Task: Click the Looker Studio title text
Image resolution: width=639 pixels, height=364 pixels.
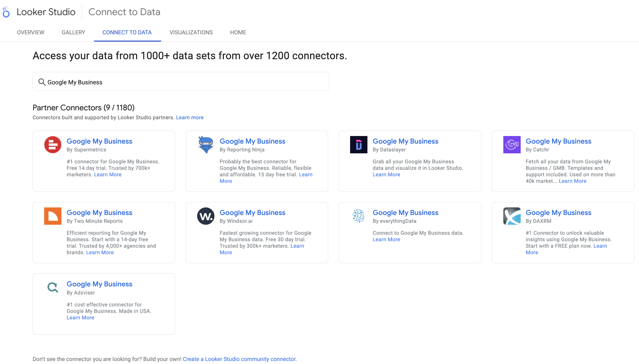Action: (x=46, y=12)
